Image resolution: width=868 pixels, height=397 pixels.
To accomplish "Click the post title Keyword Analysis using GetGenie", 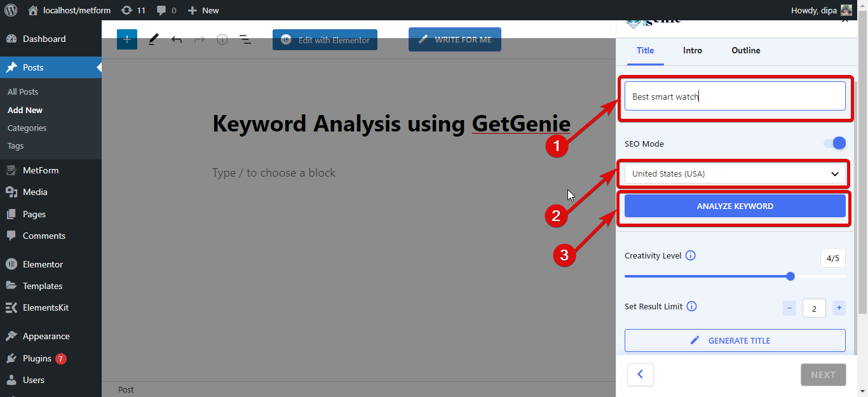I will click(391, 123).
